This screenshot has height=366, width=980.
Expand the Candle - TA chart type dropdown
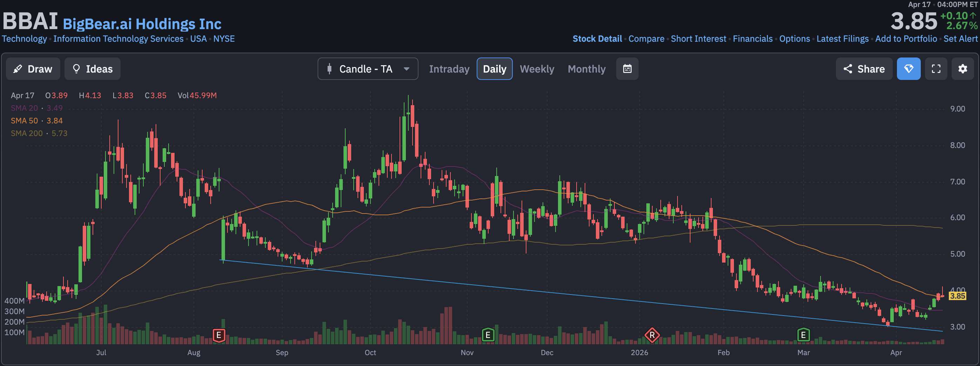(x=368, y=69)
